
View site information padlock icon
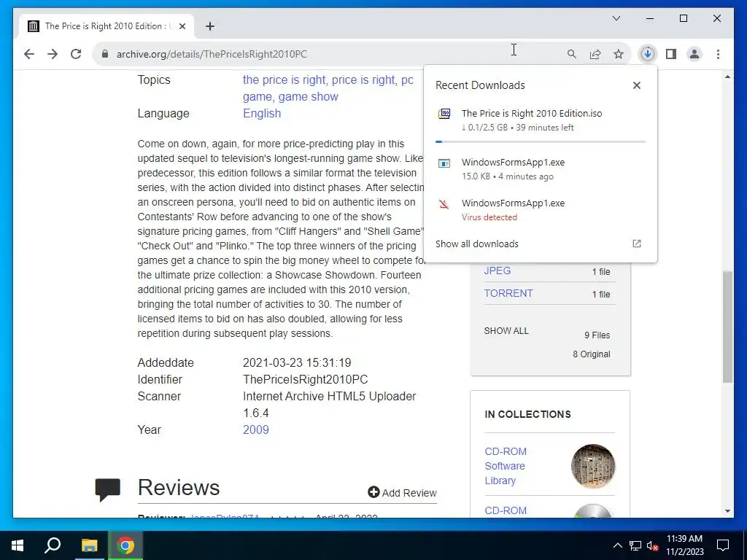[105, 54]
